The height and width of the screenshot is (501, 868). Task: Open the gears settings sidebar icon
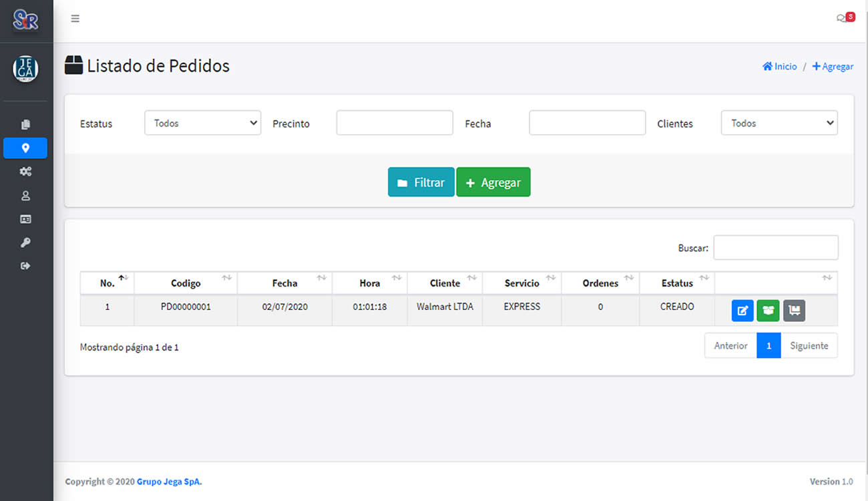25,172
